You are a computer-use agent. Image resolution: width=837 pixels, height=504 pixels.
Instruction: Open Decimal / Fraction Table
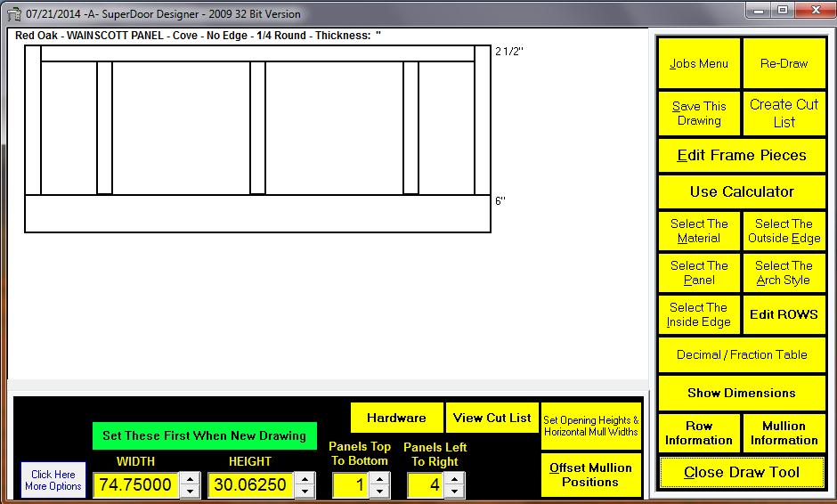click(742, 355)
